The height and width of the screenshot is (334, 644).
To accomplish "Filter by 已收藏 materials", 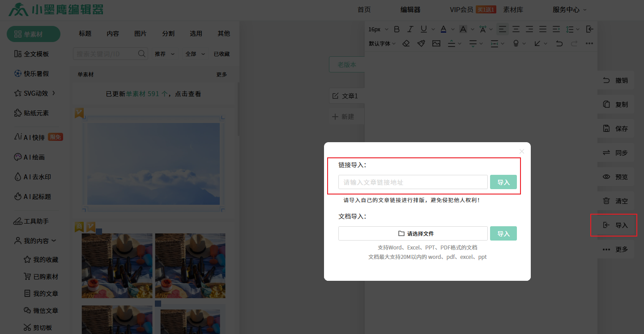I will 222,54.
